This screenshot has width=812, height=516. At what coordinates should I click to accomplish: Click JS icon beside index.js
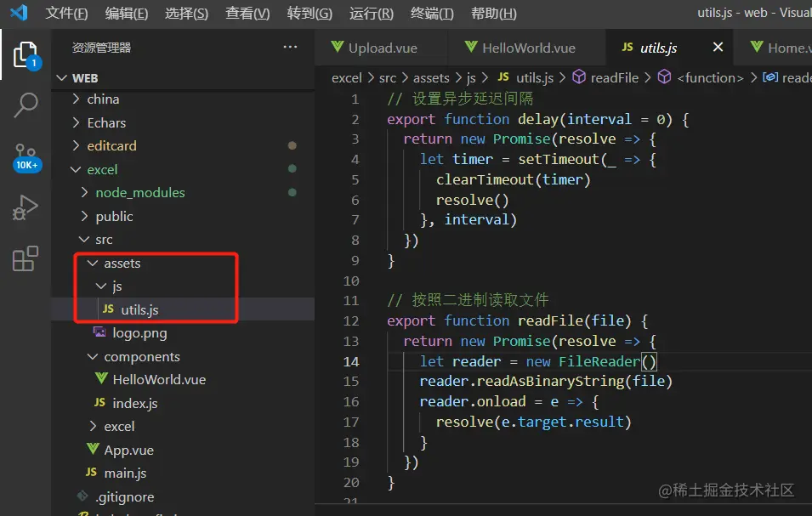point(100,402)
